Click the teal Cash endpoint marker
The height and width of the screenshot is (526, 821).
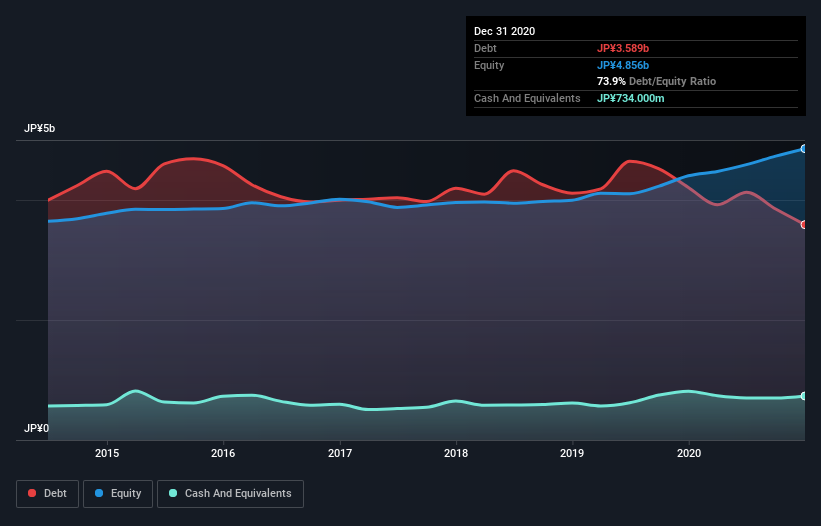tap(804, 396)
